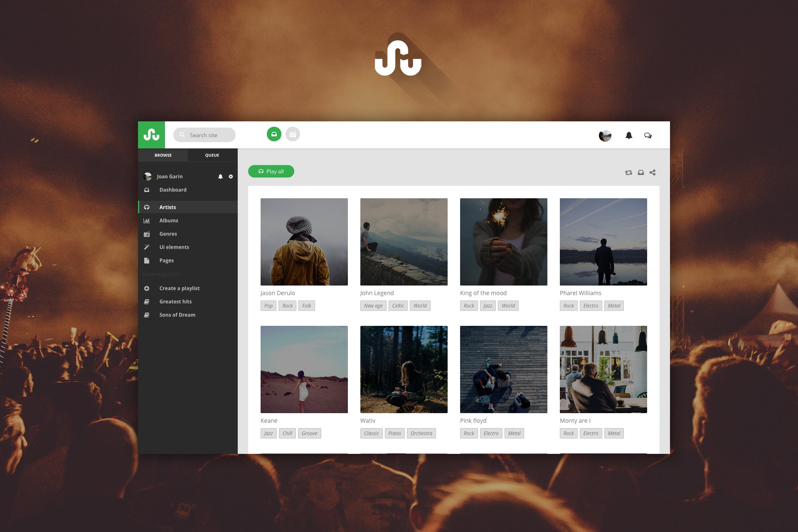Open chat messages icon in top bar

(648, 135)
